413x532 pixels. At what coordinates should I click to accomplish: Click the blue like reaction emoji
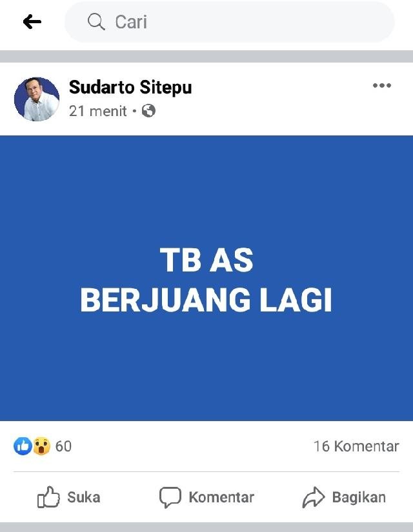pyautogui.click(x=23, y=446)
